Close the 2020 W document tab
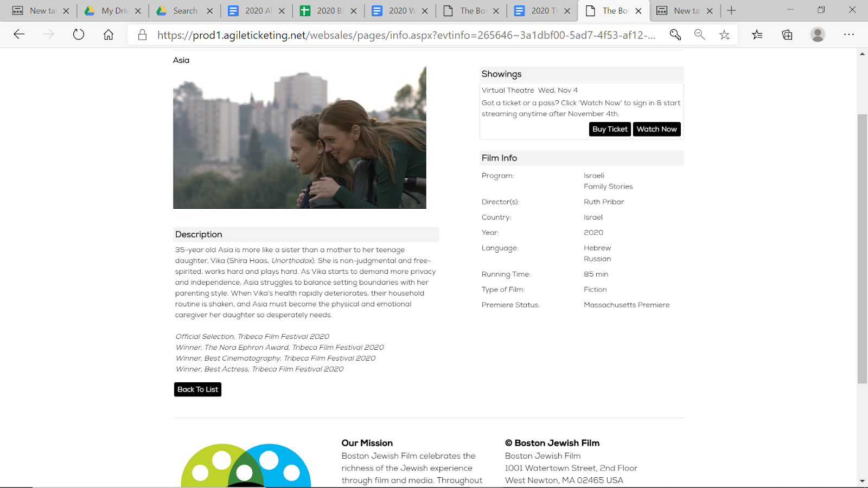Image resolution: width=868 pixels, height=488 pixels. pyautogui.click(x=425, y=11)
